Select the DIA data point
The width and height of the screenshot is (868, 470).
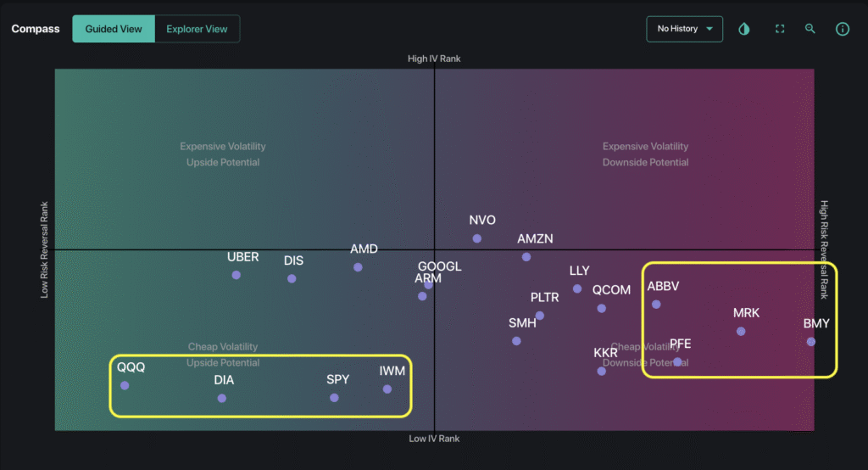[x=221, y=398]
